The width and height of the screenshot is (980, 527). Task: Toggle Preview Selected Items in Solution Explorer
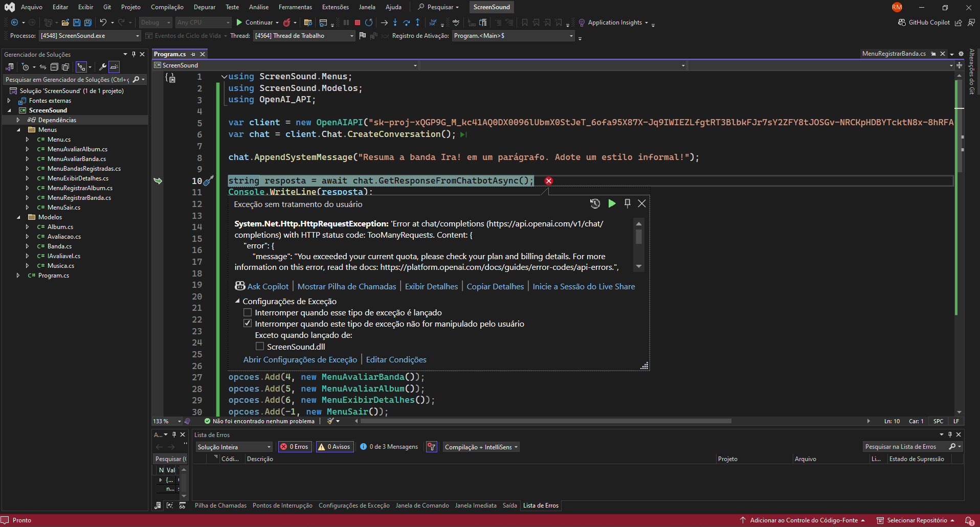coord(114,67)
